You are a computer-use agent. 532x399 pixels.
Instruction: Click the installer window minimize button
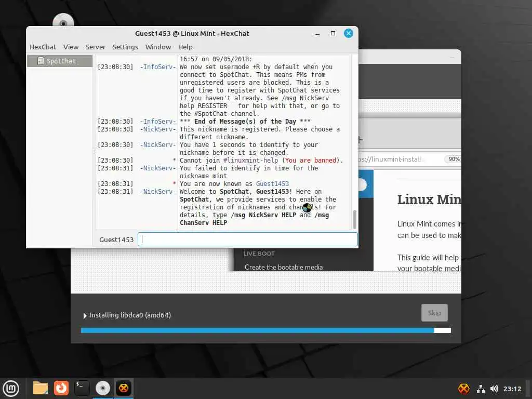[x=451, y=58]
